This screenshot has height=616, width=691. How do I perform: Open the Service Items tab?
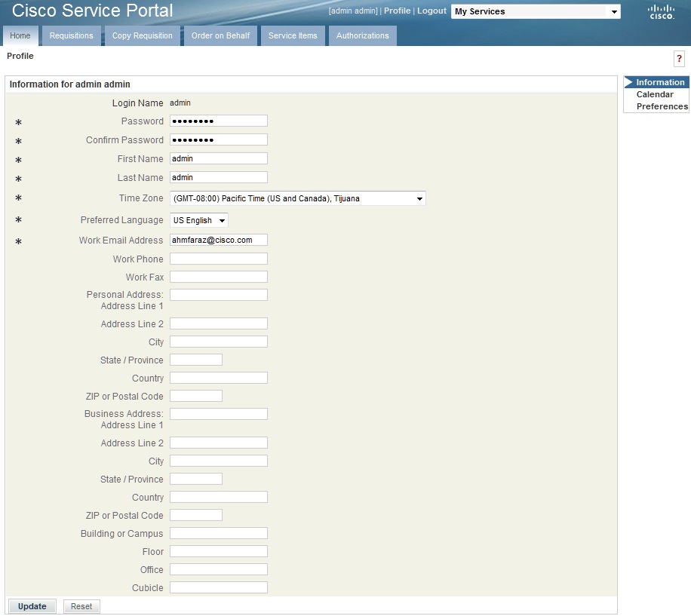click(x=293, y=35)
